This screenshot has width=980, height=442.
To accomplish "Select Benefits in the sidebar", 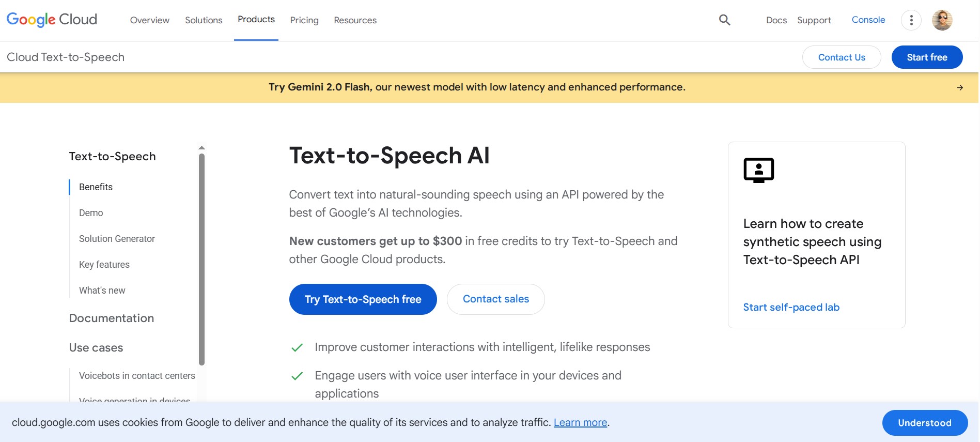I will (96, 187).
